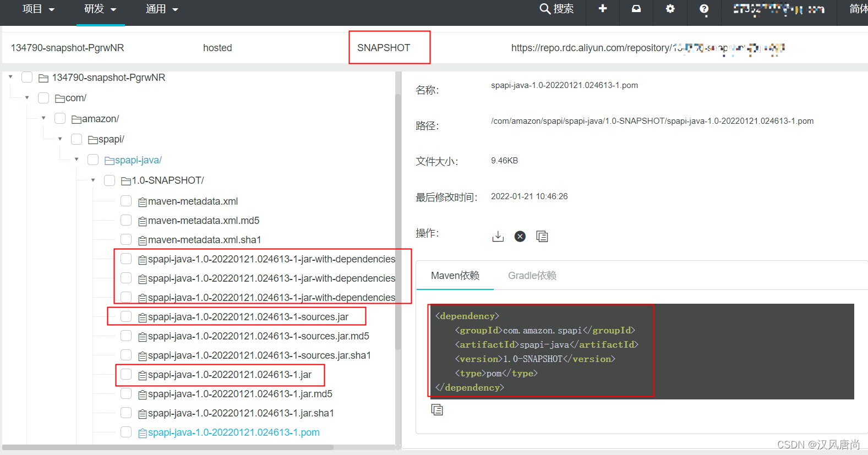Click the 2022-01-21 10:46:26 modified time
This screenshot has width=868, height=455.
coord(529,196)
